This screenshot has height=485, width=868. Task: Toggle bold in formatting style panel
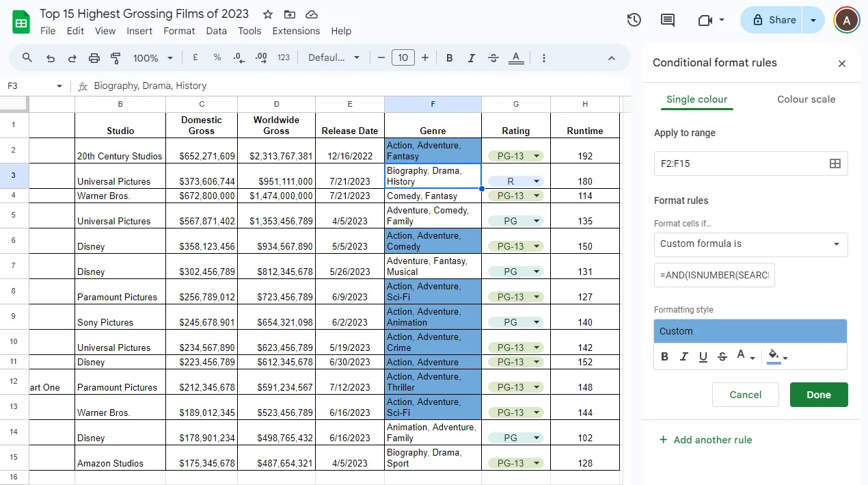[x=665, y=356]
